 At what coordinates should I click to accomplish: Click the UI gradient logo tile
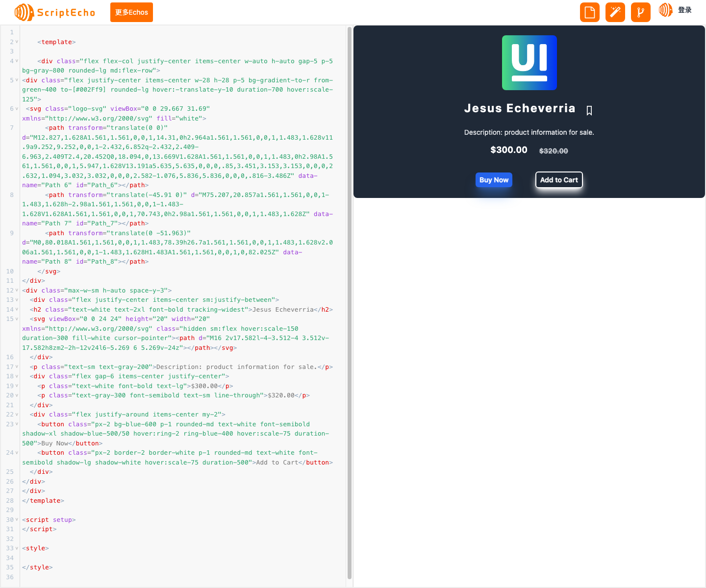pos(529,63)
